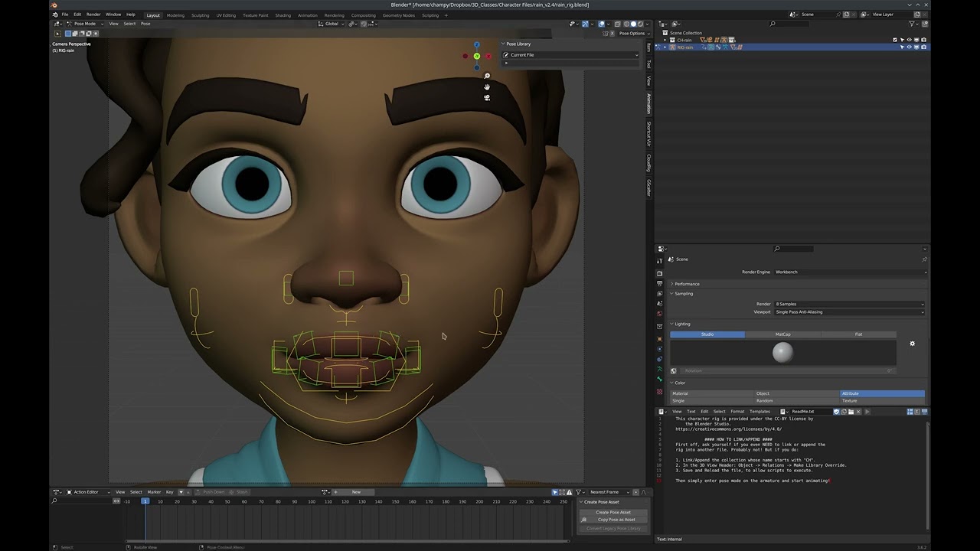Click frame 100 on the timeline ruler

click(x=312, y=501)
